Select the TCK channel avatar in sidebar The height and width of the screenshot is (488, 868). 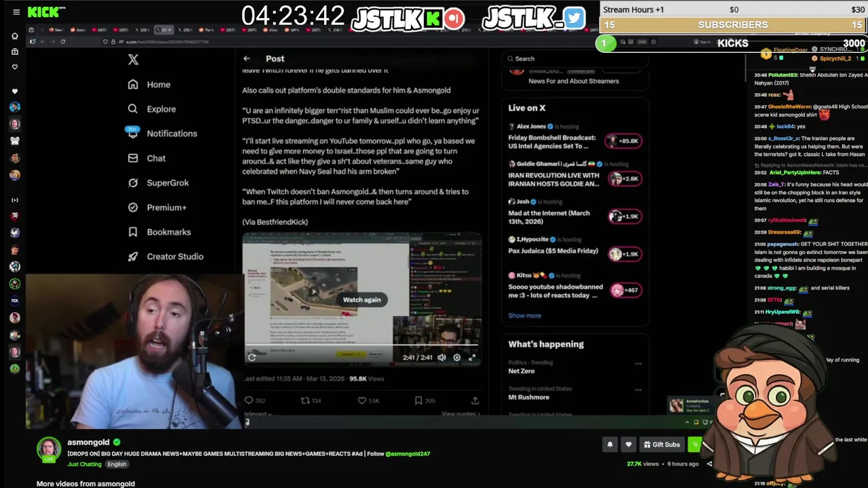(15, 301)
